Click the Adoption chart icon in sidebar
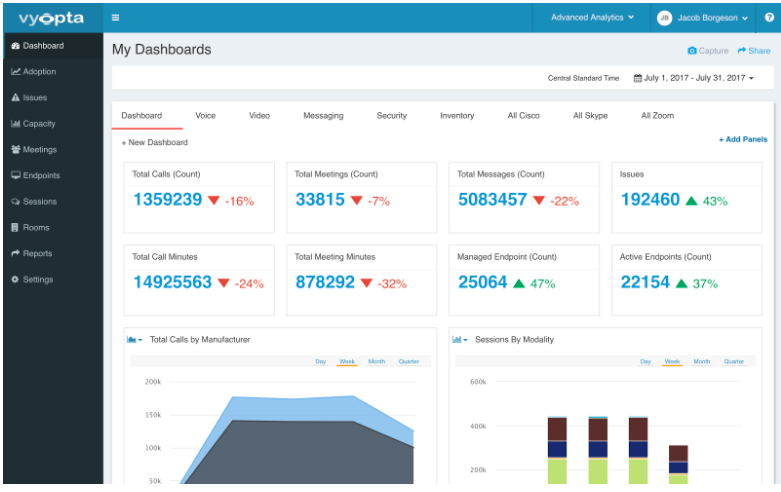The width and height of the screenshot is (781, 492). click(16, 72)
